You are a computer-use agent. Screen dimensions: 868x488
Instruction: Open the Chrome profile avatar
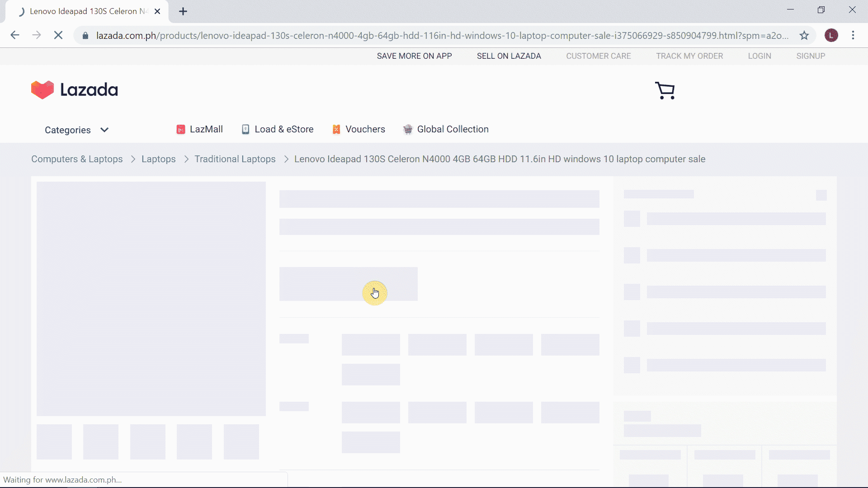[831, 35]
